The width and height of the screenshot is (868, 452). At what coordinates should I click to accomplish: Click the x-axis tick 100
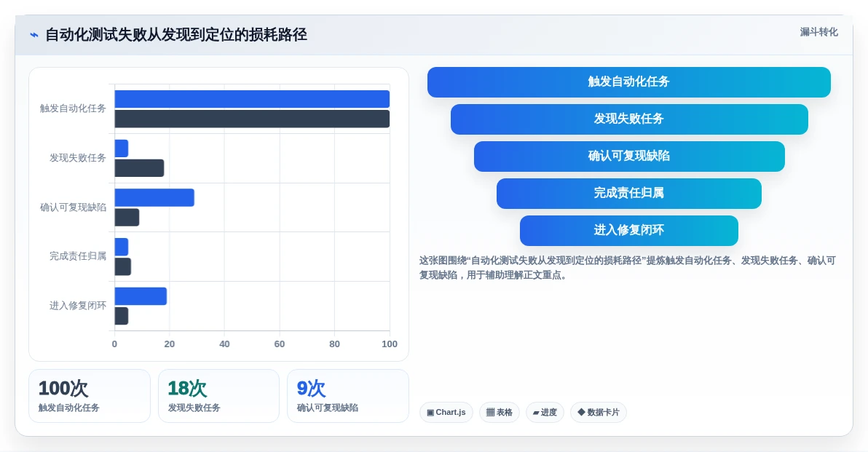coord(389,344)
